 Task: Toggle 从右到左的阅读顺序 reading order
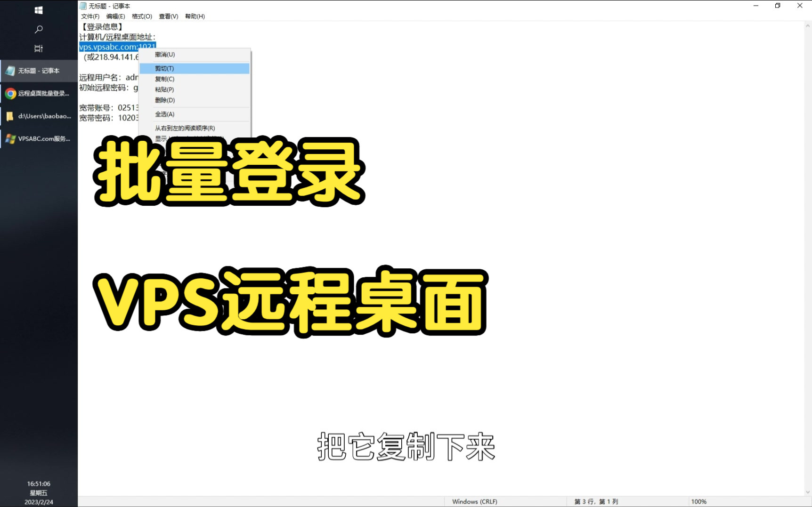point(184,128)
